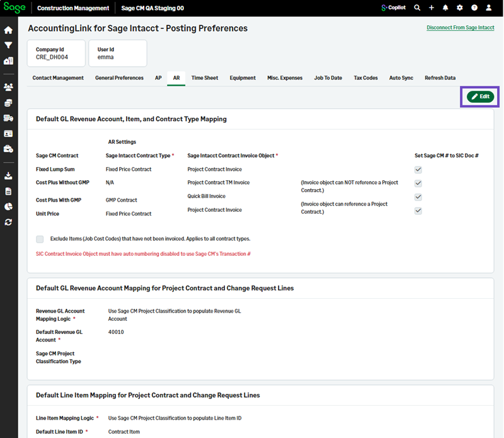Click the 40010 default revenue GL account value
Image resolution: width=504 pixels, height=438 pixels.
[116, 332]
